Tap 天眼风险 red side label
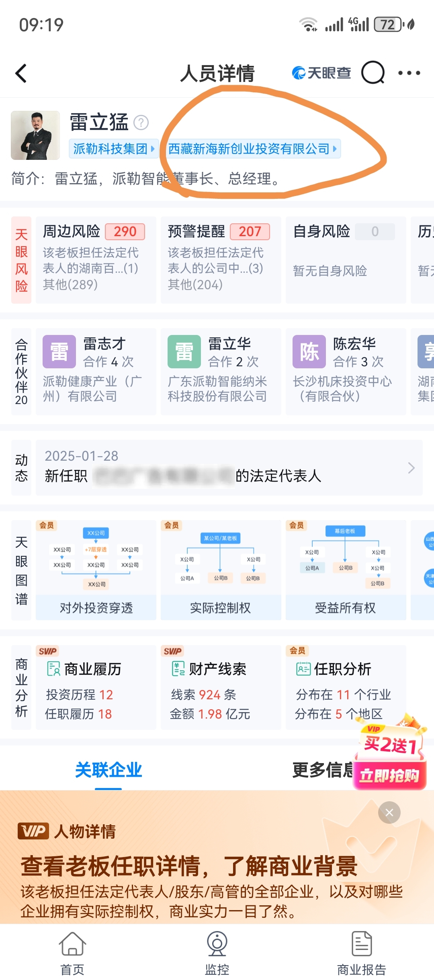 (x=21, y=260)
